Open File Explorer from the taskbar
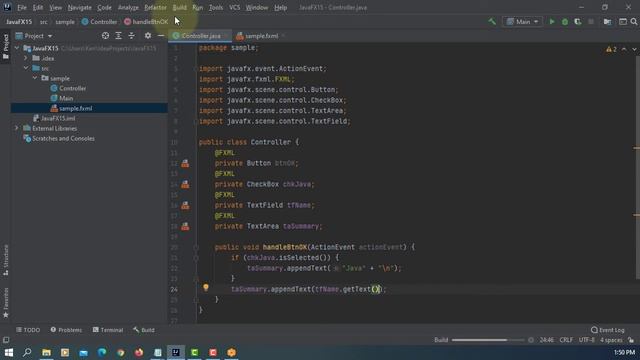The height and width of the screenshot is (360, 640). click(x=46, y=352)
